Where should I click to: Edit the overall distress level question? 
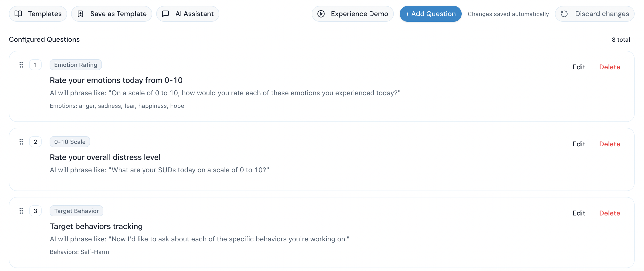(579, 144)
